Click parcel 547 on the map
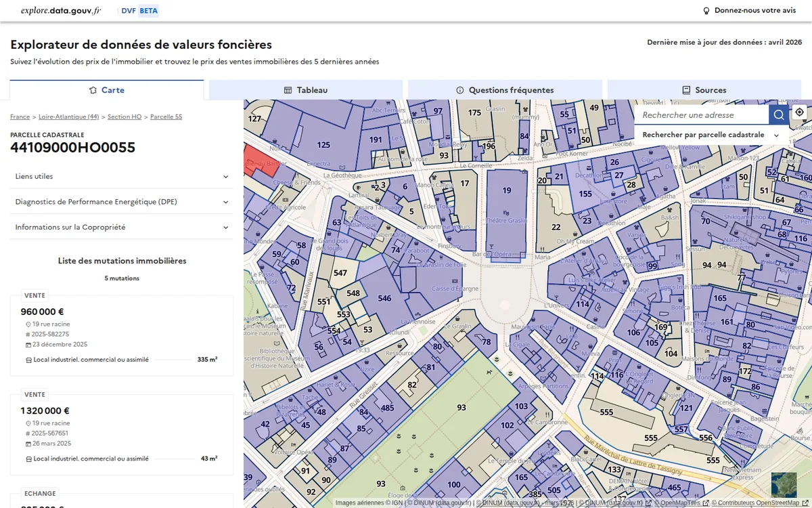Screen dimensions: 812x508 pos(340,273)
